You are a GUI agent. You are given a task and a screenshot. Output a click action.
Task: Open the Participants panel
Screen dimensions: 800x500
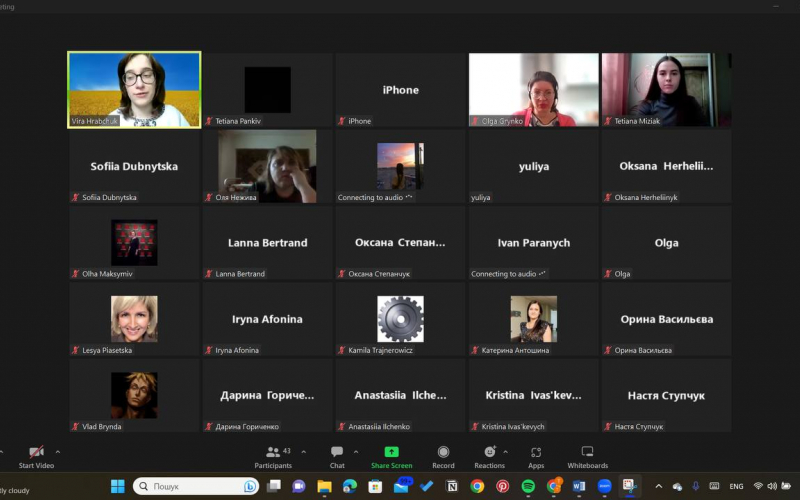click(x=273, y=457)
